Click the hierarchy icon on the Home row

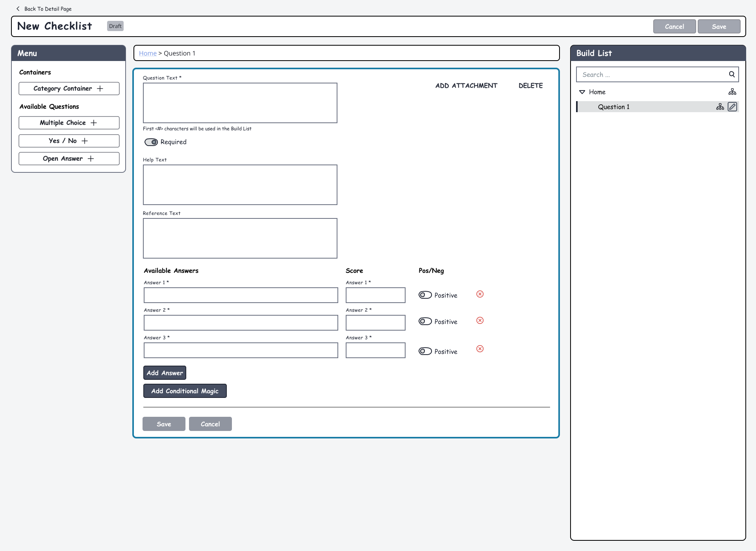coord(732,92)
